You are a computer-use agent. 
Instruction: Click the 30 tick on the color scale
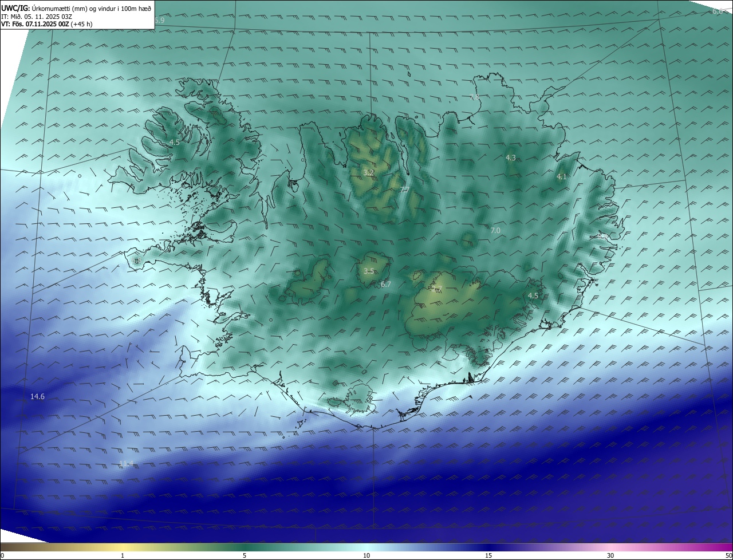click(610, 555)
